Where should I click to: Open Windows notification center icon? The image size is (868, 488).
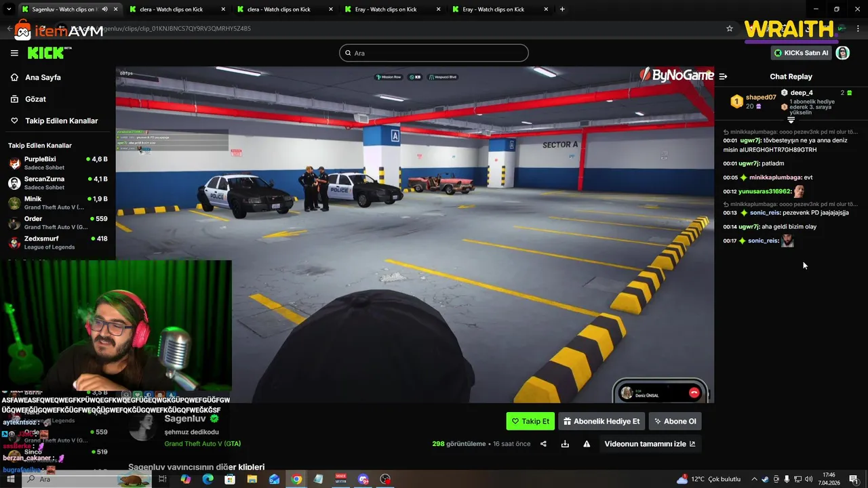(854, 479)
